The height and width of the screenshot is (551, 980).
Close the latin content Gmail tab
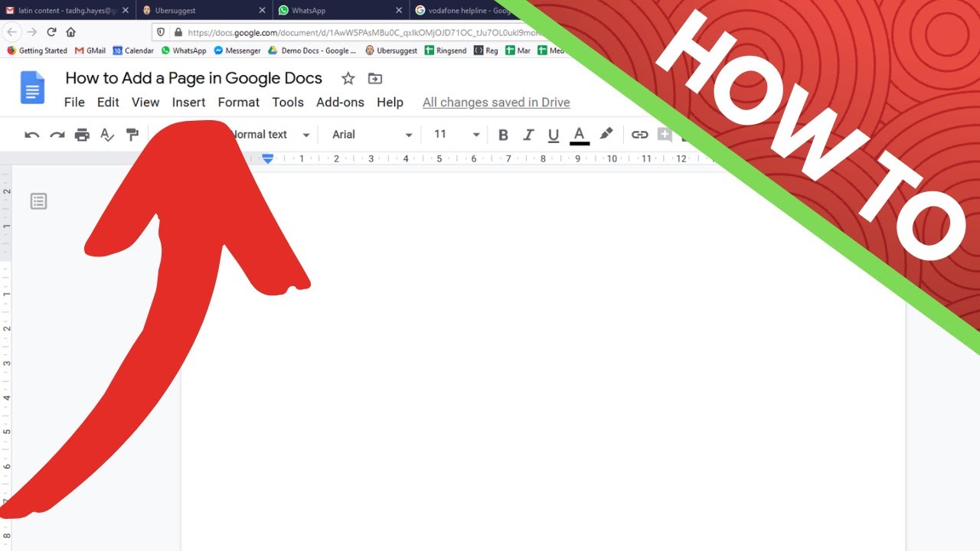[x=125, y=11]
